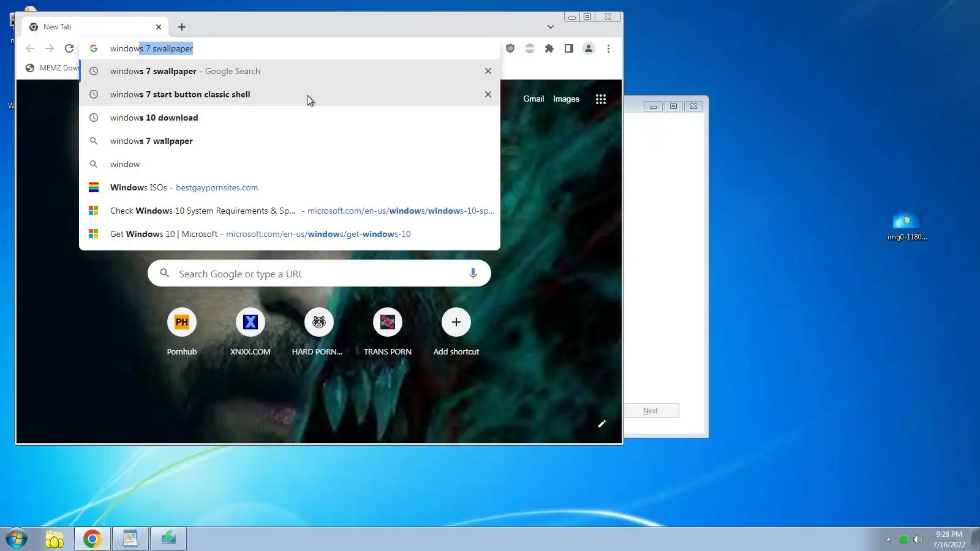This screenshot has width=980, height=551.
Task: Show hidden system tray icons
Action: tap(888, 539)
